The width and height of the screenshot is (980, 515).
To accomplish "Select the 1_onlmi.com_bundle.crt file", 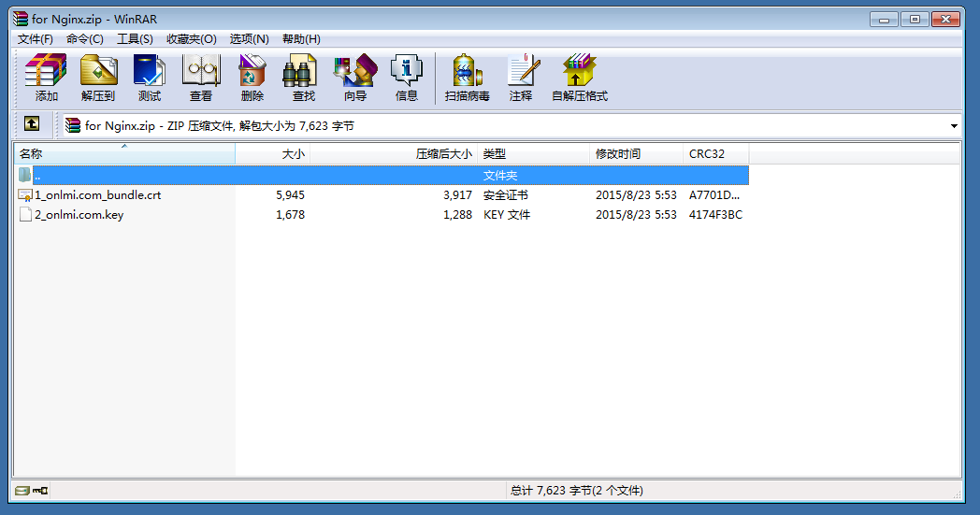I will [x=97, y=195].
